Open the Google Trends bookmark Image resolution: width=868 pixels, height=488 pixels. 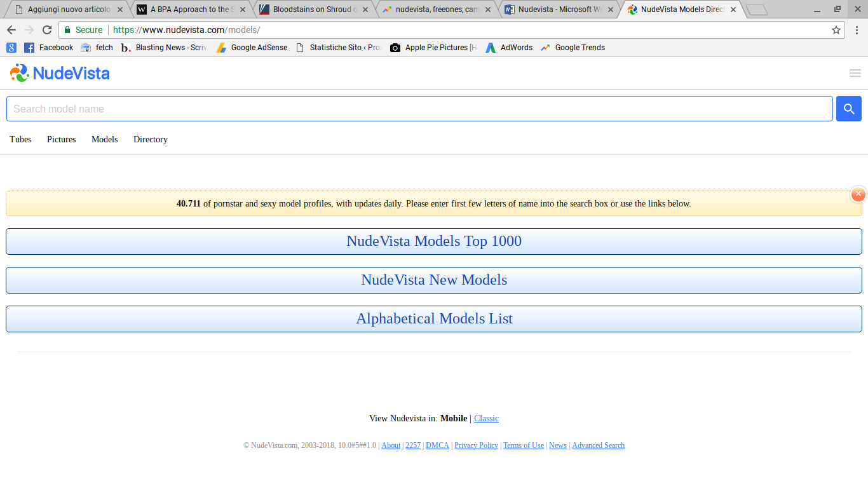pyautogui.click(x=573, y=48)
